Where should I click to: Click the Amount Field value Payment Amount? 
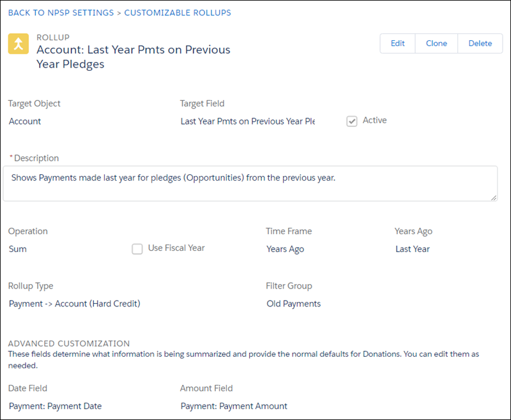point(234,407)
